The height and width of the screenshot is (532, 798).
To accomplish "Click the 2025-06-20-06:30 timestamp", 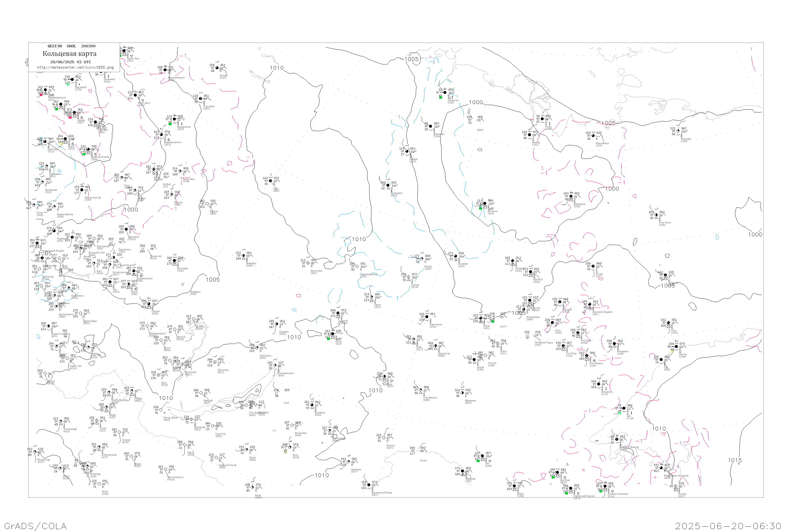I will (728, 526).
